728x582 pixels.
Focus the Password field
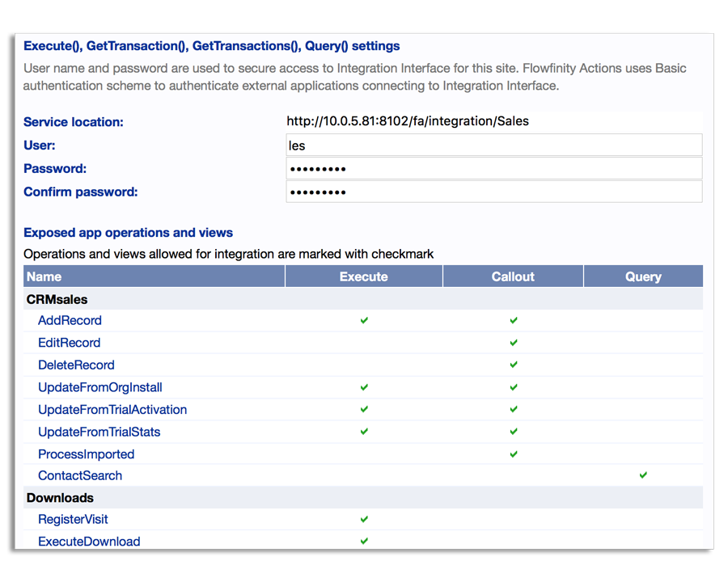[x=493, y=169]
